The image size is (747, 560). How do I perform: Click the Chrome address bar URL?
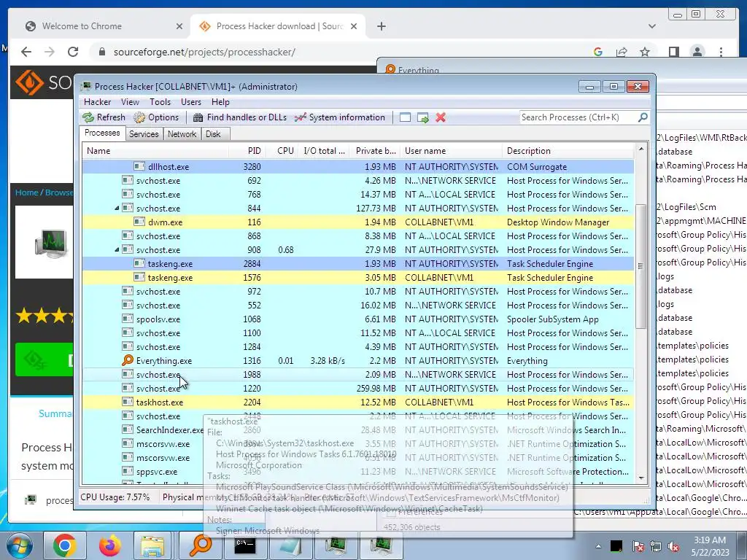click(x=204, y=52)
